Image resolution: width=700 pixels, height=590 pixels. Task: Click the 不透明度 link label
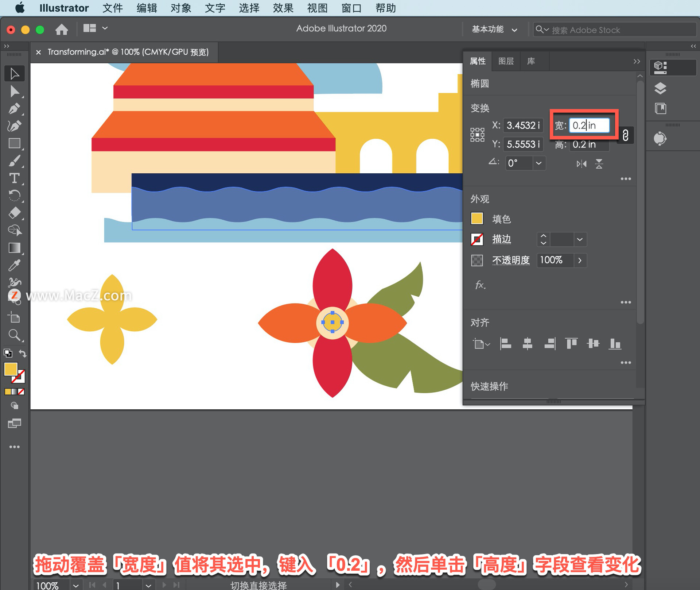(510, 260)
